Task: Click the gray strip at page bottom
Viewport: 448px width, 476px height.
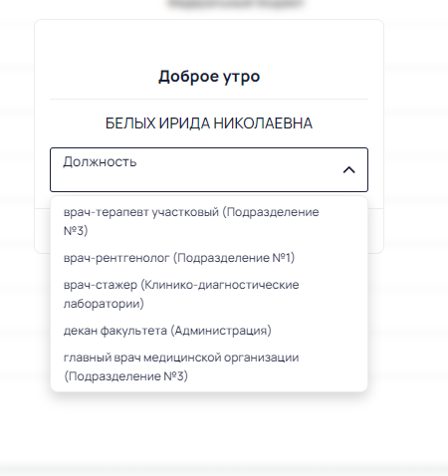Action: pos(224,471)
